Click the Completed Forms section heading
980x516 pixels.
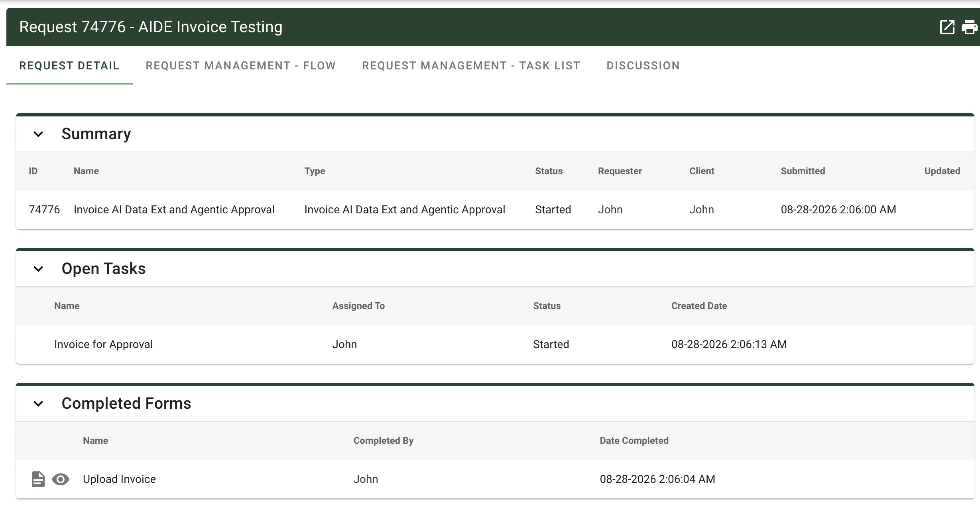(x=126, y=404)
